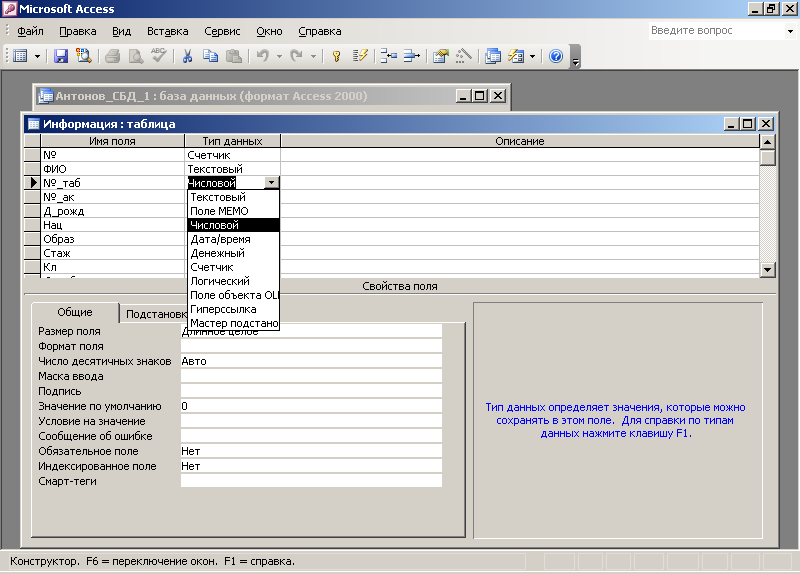Viewport: 800px width, 574px height.
Task: Expand the toolbar options chevron
Action: click(x=576, y=57)
